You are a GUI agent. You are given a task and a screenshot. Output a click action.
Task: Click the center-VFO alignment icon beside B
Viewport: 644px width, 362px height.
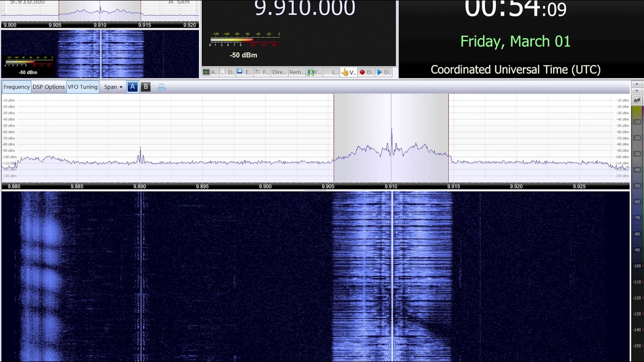click(162, 87)
